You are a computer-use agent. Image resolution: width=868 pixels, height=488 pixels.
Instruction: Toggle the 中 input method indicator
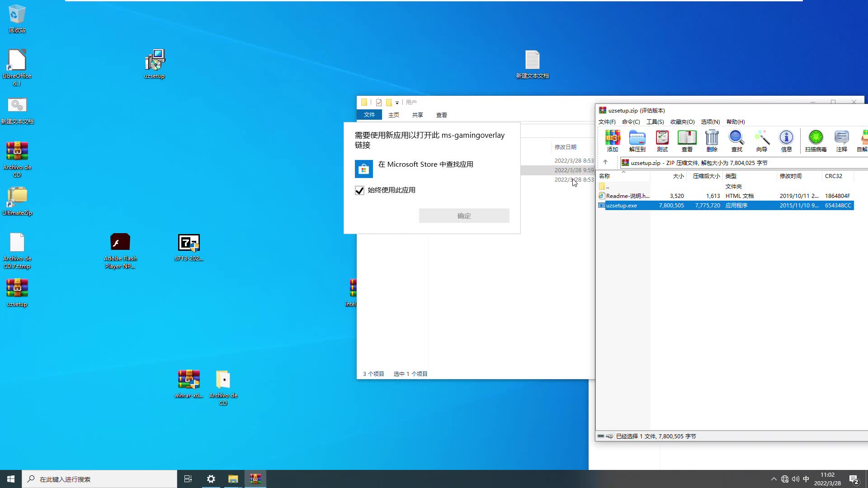tap(806, 479)
